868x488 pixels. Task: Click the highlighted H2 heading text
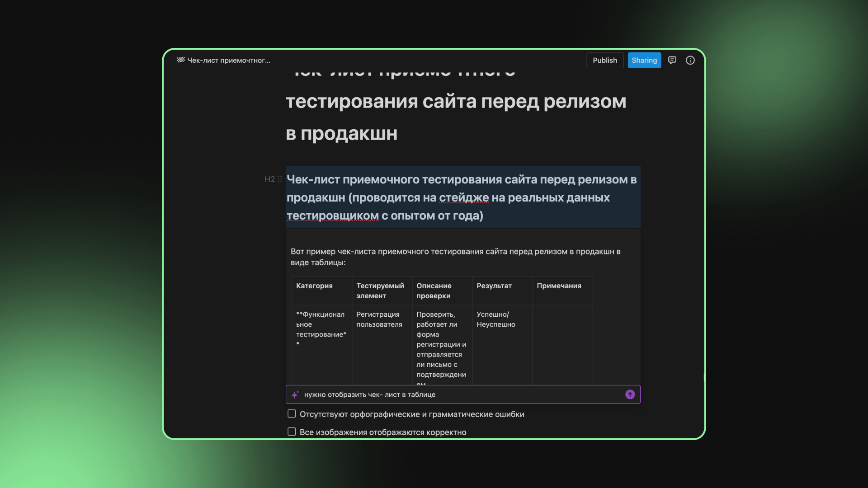(x=461, y=197)
